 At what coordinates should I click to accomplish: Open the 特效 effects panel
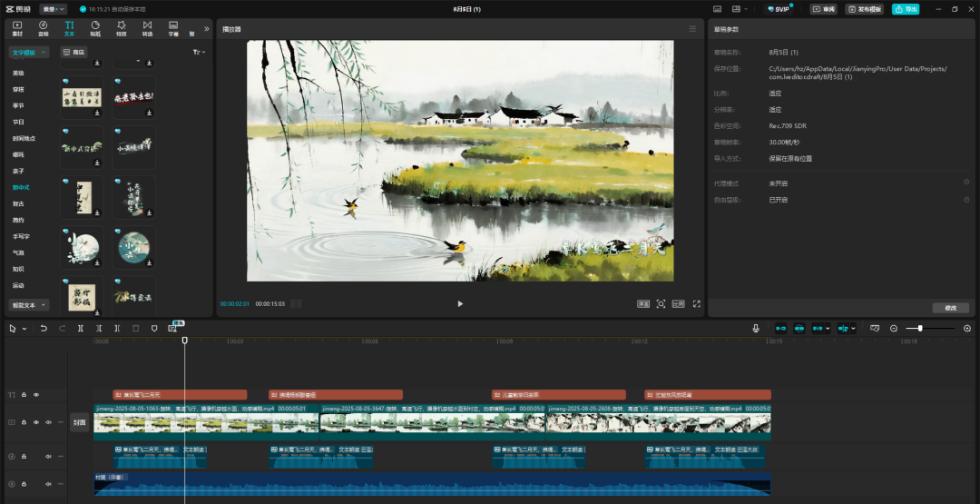click(121, 27)
